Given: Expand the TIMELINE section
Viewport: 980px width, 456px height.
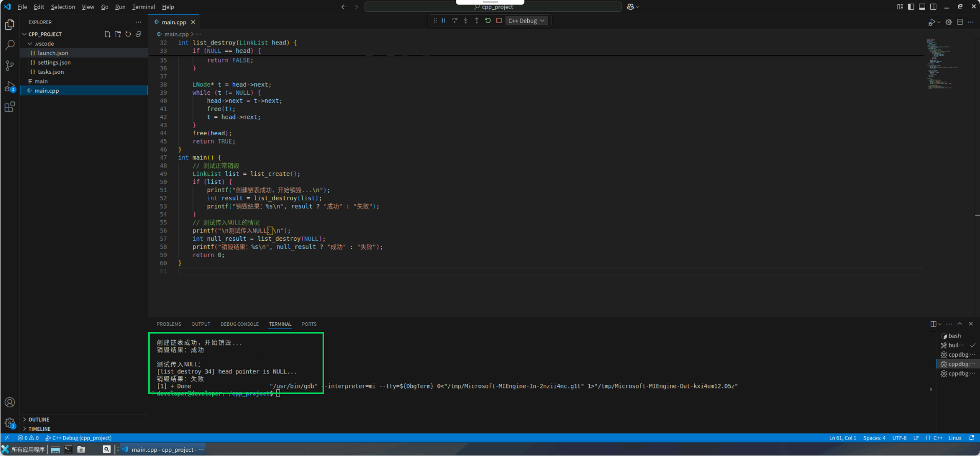Looking at the screenshot, I should click(39, 429).
